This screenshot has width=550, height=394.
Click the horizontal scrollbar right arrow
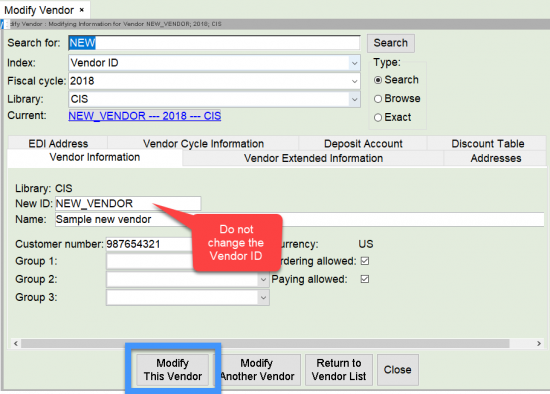click(x=539, y=343)
